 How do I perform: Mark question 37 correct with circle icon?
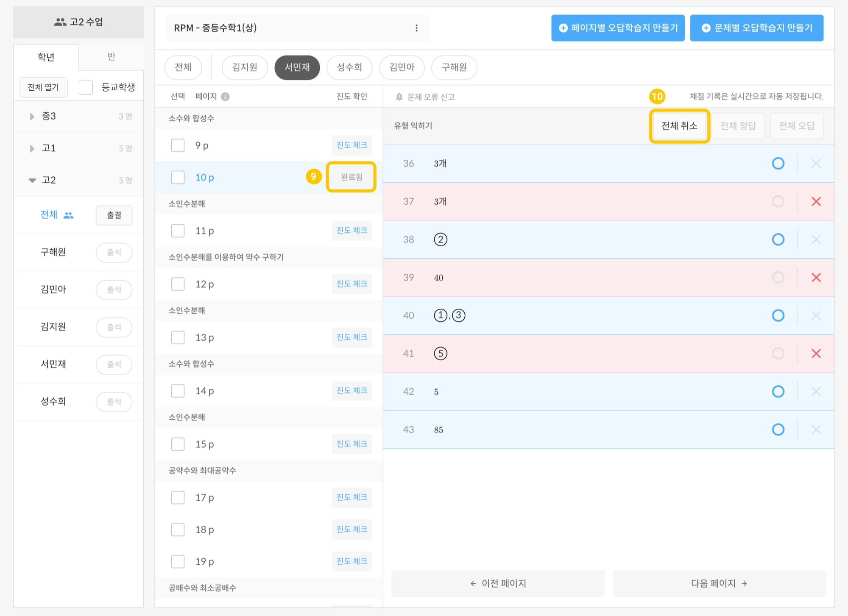(x=778, y=201)
